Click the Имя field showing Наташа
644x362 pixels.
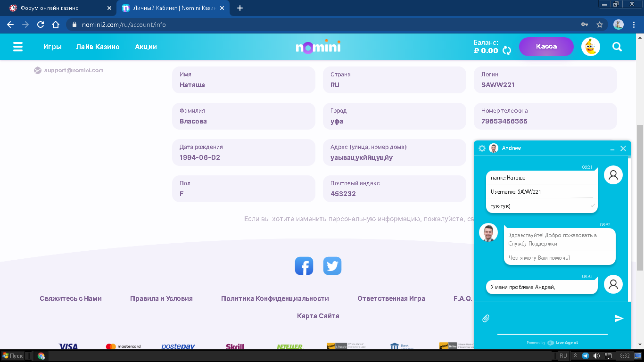pos(244,80)
